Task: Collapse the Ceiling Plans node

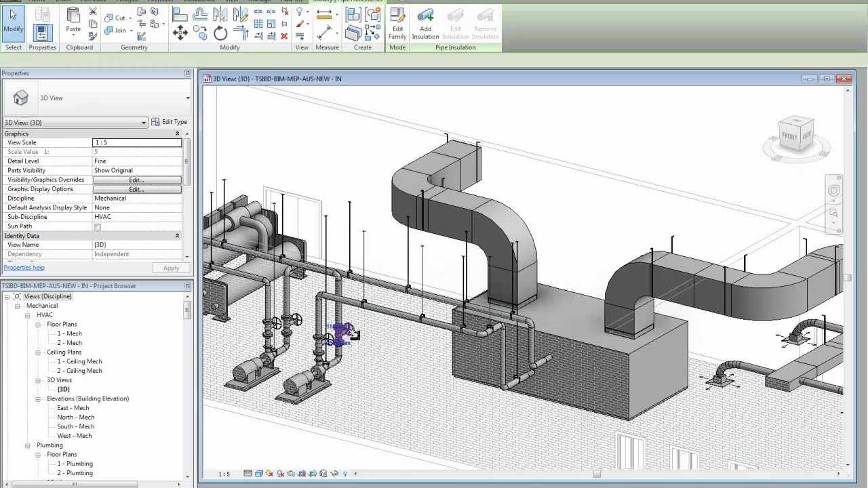Action: 39,352
